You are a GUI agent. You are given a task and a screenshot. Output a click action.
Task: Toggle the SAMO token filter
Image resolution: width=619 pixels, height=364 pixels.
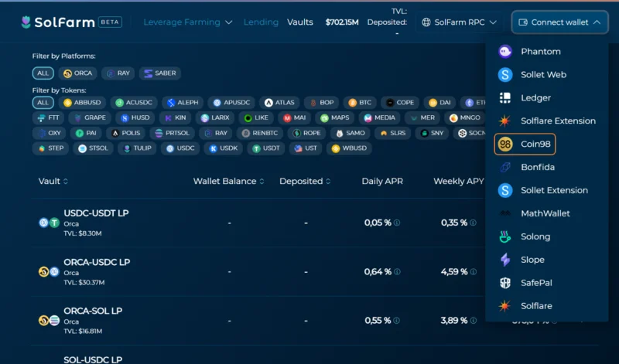pyautogui.click(x=351, y=133)
